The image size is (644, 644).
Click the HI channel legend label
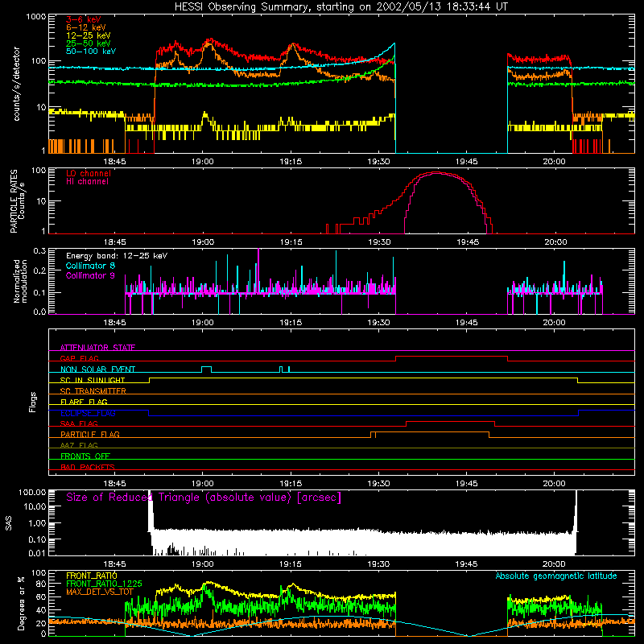click(x=87, y=182)
